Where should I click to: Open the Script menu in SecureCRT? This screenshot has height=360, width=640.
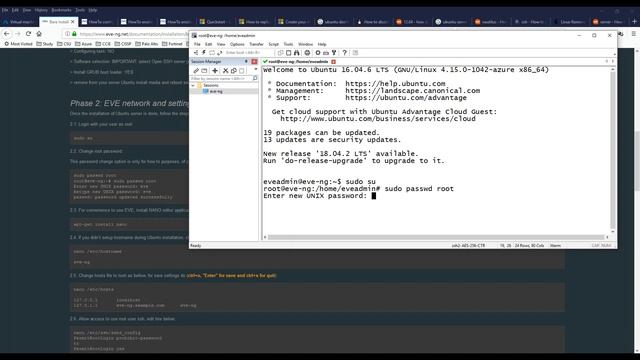pos(273,44)
